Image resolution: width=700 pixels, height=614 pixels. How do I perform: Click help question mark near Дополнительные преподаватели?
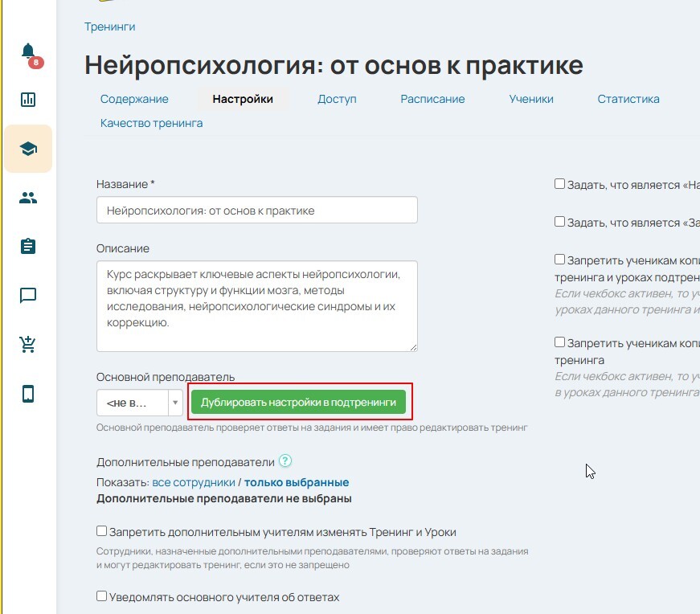[285, 461]
